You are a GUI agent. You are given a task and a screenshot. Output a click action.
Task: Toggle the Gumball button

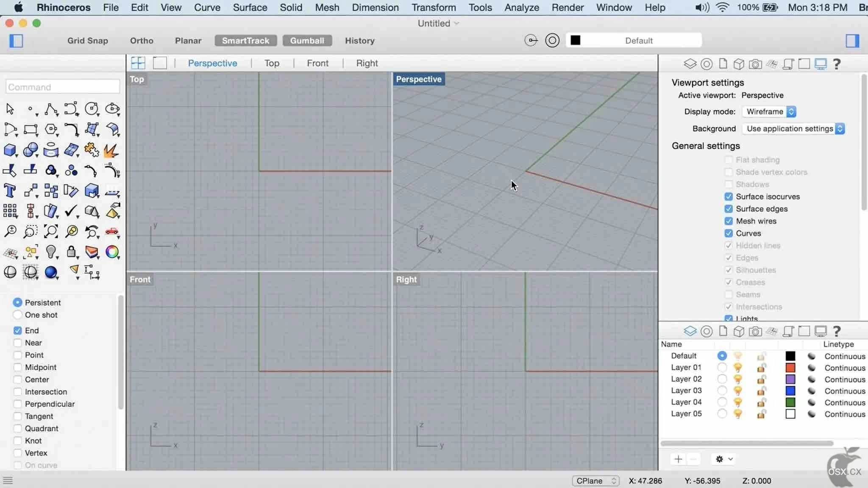[307, 41]
